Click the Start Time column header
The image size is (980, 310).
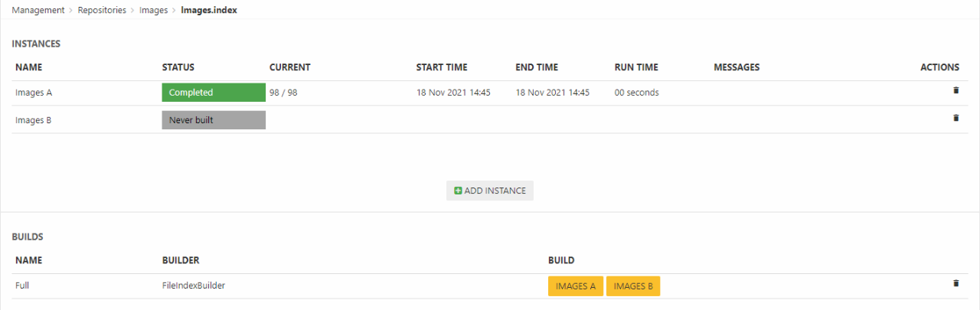[442, 67]
